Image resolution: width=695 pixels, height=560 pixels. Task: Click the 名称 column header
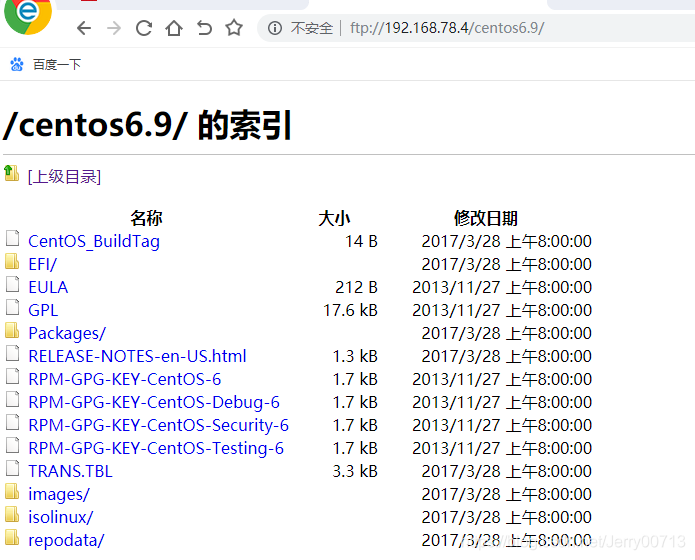146,218
